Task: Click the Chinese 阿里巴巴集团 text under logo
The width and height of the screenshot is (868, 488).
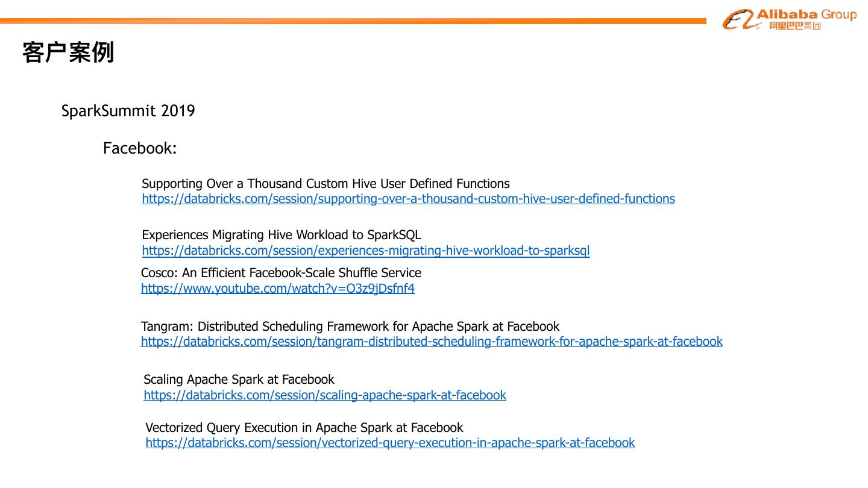Action: (x=794, y=26)
